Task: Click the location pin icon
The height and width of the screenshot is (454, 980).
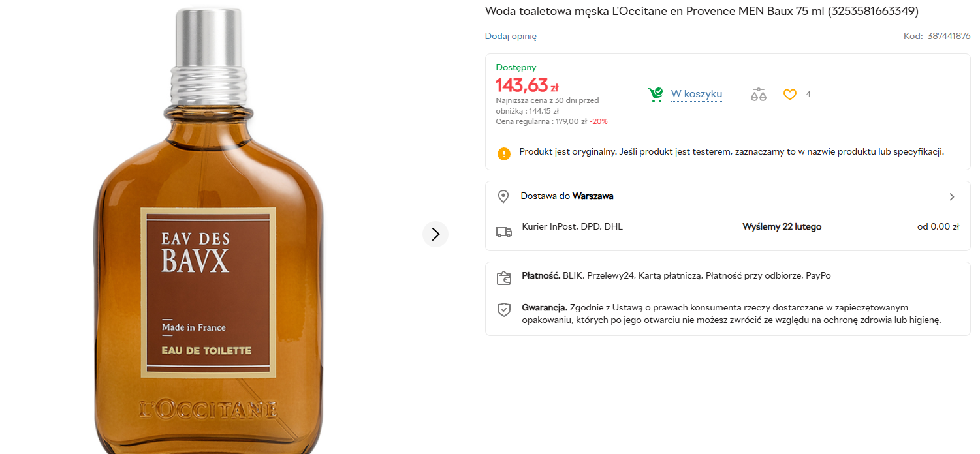Action: pos(503,196)
